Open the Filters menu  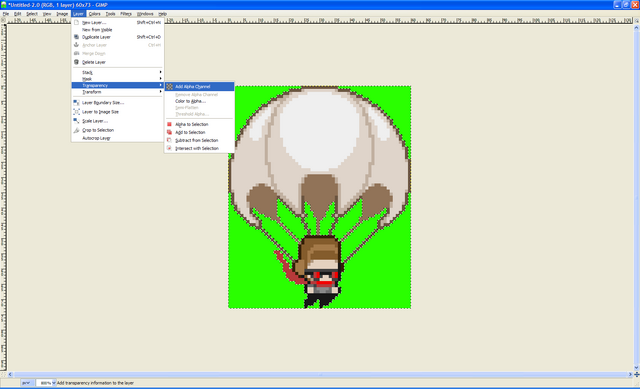(126, 13)
